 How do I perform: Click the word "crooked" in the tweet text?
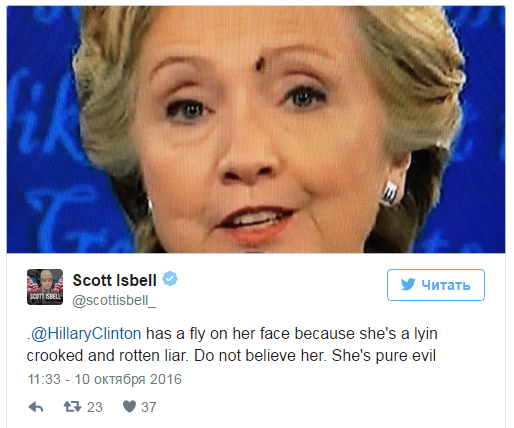55,356
